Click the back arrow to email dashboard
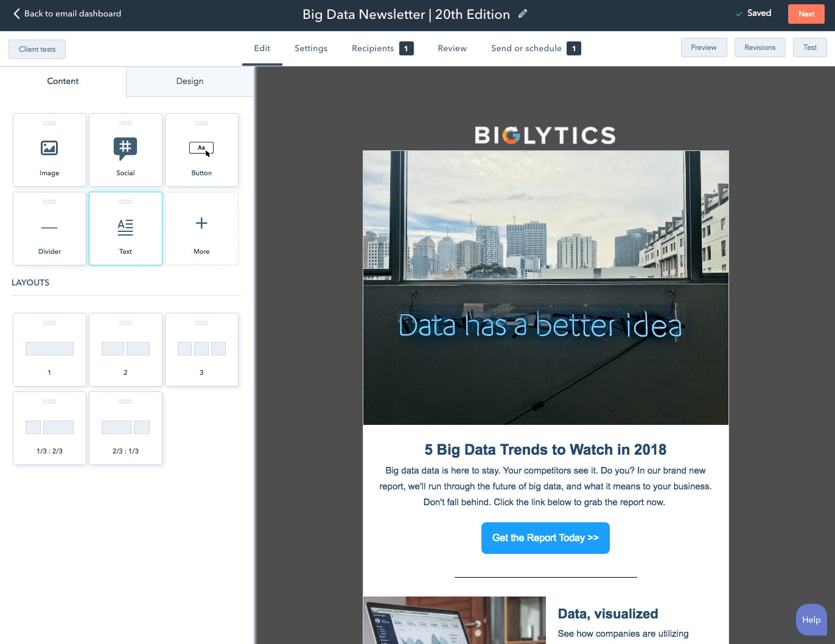This screenshot has height=644, width=835. pos(16,13)
